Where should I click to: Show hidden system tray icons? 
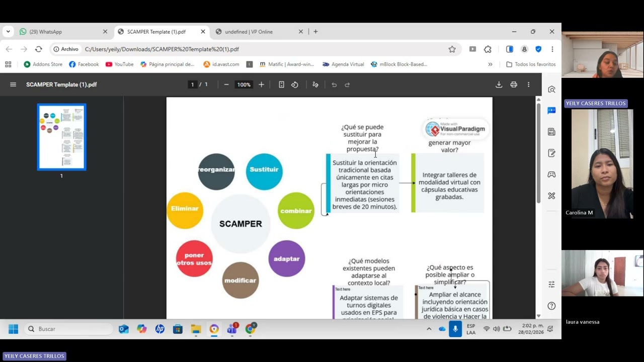pos(429,329)
